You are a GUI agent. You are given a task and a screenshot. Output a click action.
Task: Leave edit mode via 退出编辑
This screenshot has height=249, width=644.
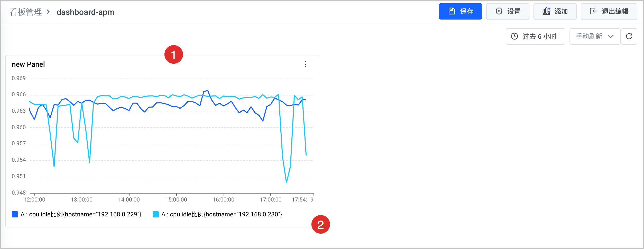[x=609, y=11]
